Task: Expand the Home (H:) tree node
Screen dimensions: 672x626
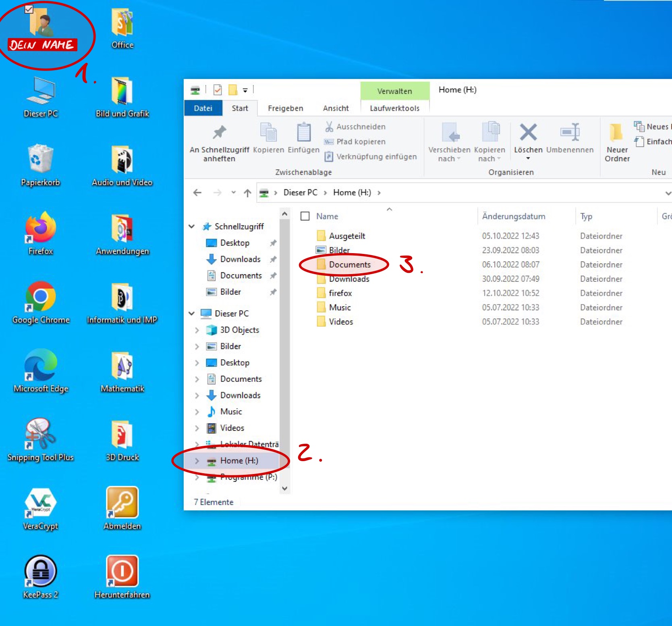Action: (x=197, y=461)
